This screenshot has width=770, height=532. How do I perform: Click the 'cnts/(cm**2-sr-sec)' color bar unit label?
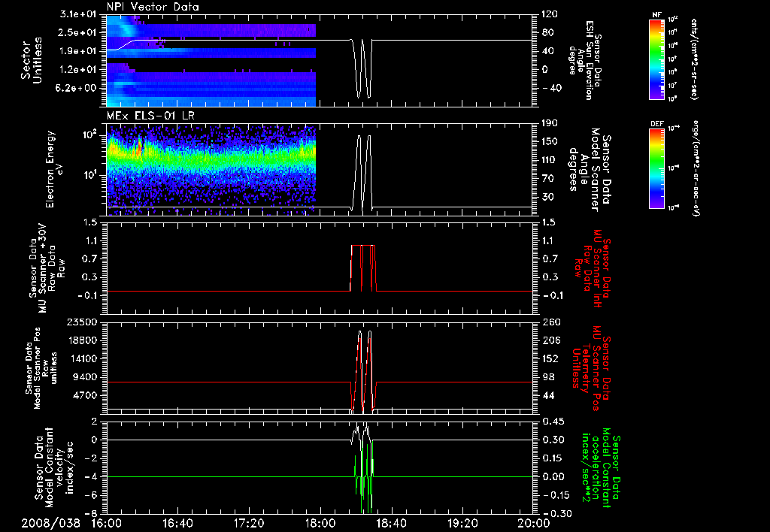tap(694, 59)
